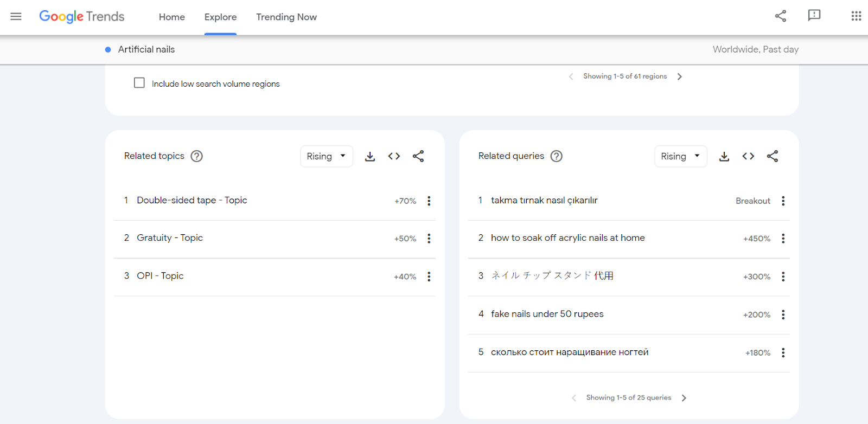The width and height of the screenshot is (868, 424).
Task: Go to next related queries page
Action: click(x=684, y=398)
